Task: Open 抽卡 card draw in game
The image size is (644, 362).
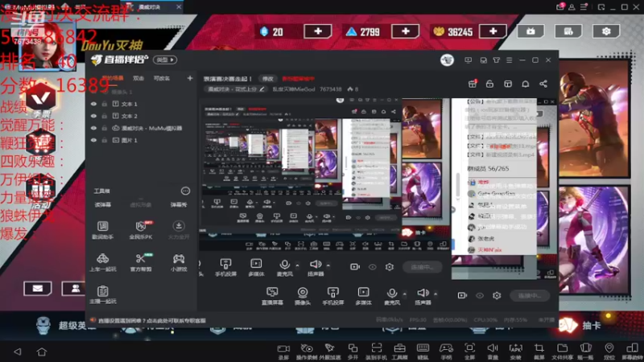Action: 581,325
